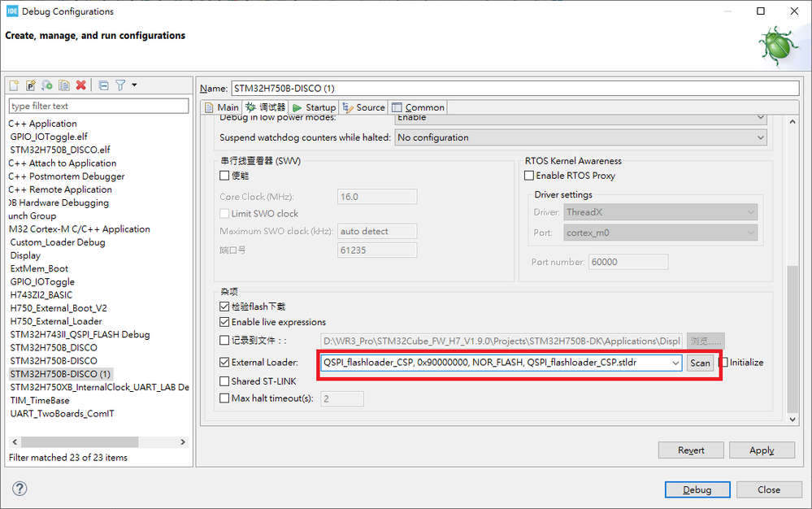Switch to the Main tab
This screenshot has width=812, height=509.
pyautogui.click(x=222, y=107)
